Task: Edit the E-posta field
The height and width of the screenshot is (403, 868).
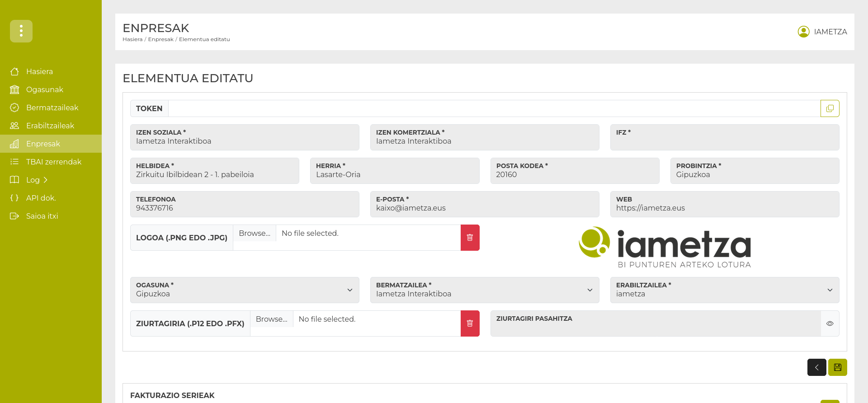Action: pyautogui.click(x=485, y=204)
